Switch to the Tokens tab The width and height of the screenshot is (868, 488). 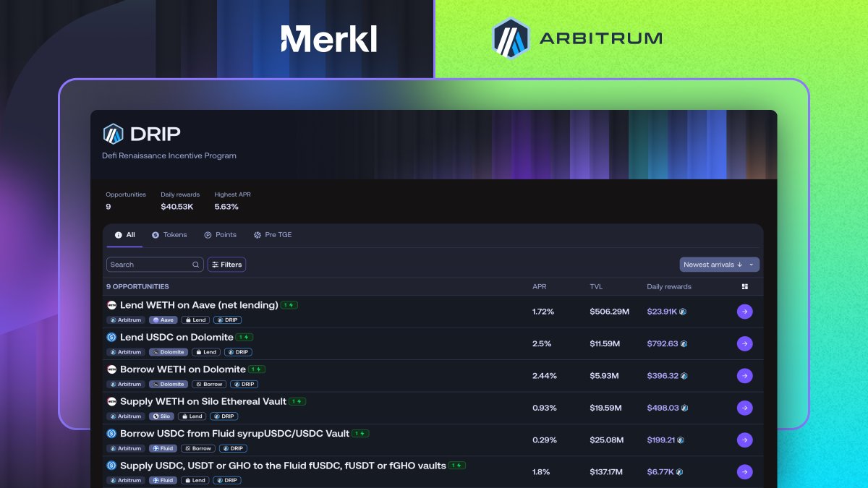tap(169, 235)
